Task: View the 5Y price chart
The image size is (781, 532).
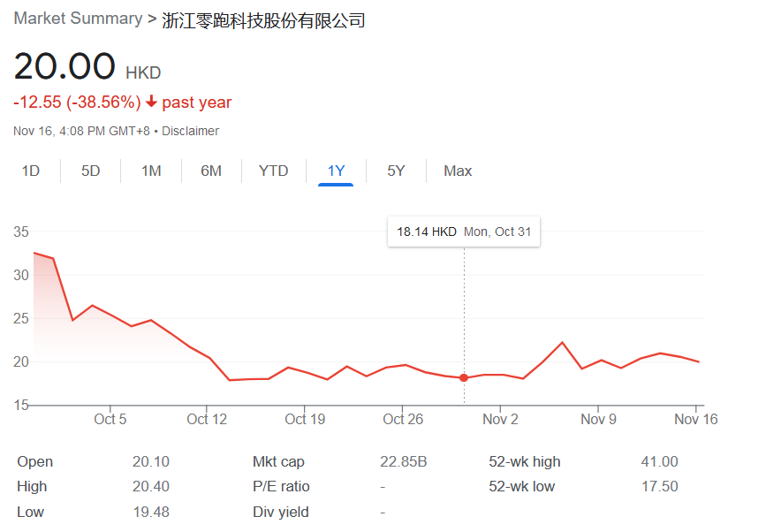Action: coord(396,171)
